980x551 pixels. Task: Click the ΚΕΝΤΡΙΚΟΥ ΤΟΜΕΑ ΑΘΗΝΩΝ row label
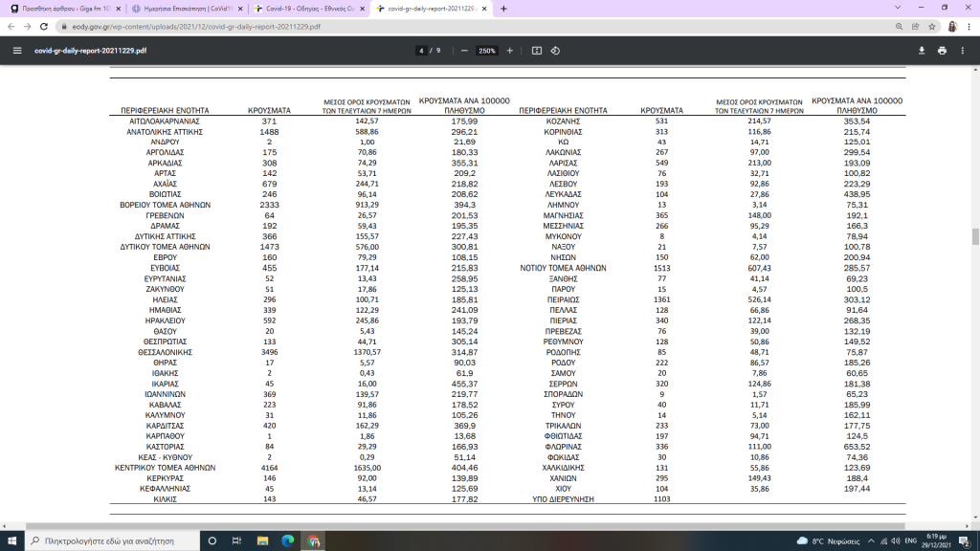[165, 468]
